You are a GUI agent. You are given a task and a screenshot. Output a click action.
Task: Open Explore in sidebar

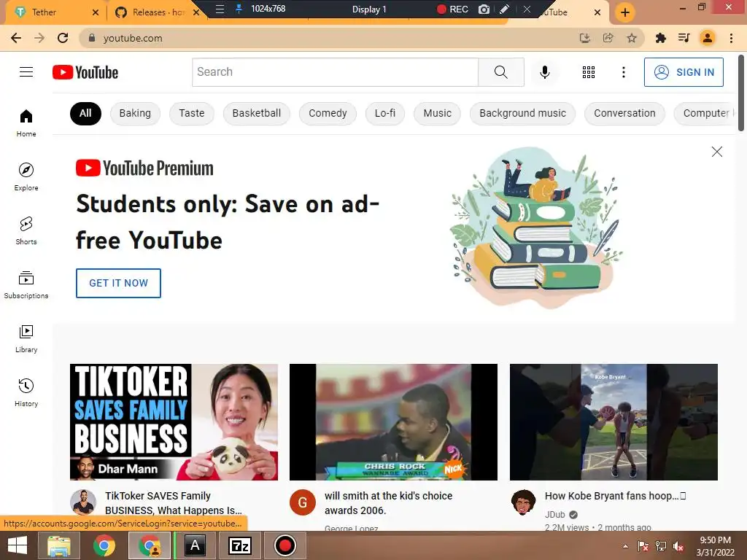(26, 176)
